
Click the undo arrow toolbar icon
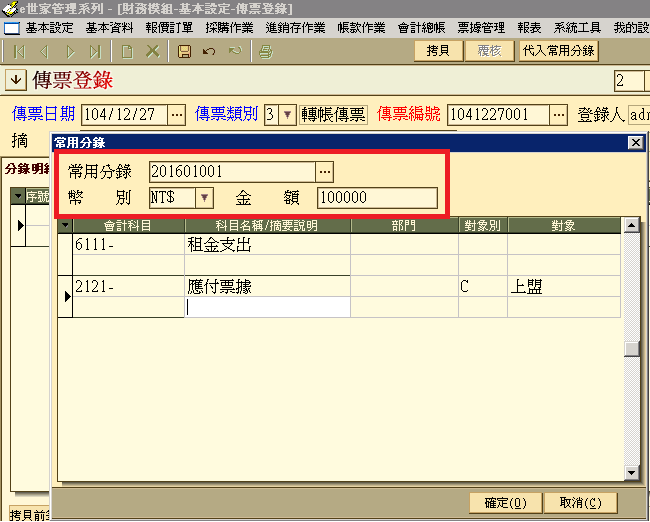click(209, 51)
